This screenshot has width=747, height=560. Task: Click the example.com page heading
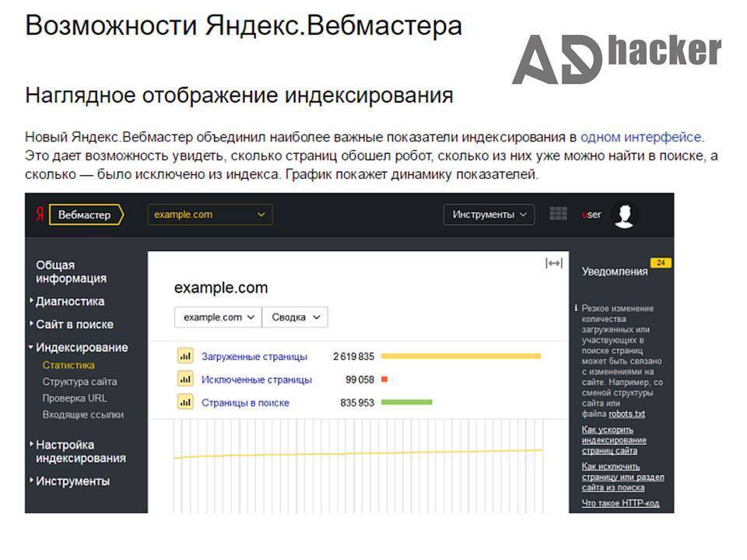pos(221,288)
